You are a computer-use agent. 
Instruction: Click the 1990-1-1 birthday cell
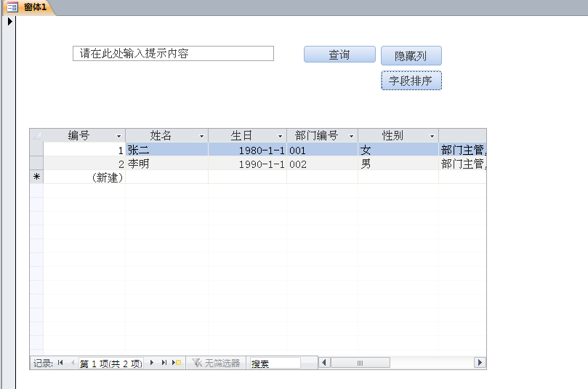[248, 163]
